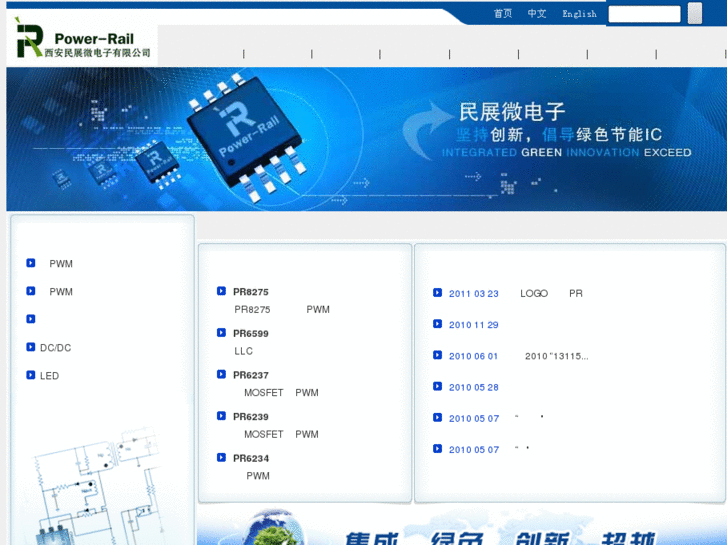Click the arrow icon beside 2011 03 23 news
The height and width of the screenshot is (545, 727).
coord(437,292)
